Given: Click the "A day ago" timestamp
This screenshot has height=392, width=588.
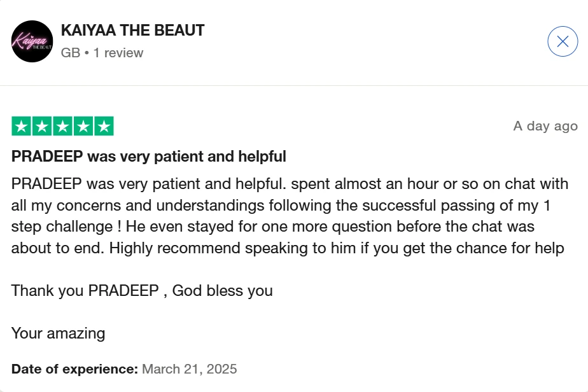Looking at the screenshot, I should click(545, 126).
